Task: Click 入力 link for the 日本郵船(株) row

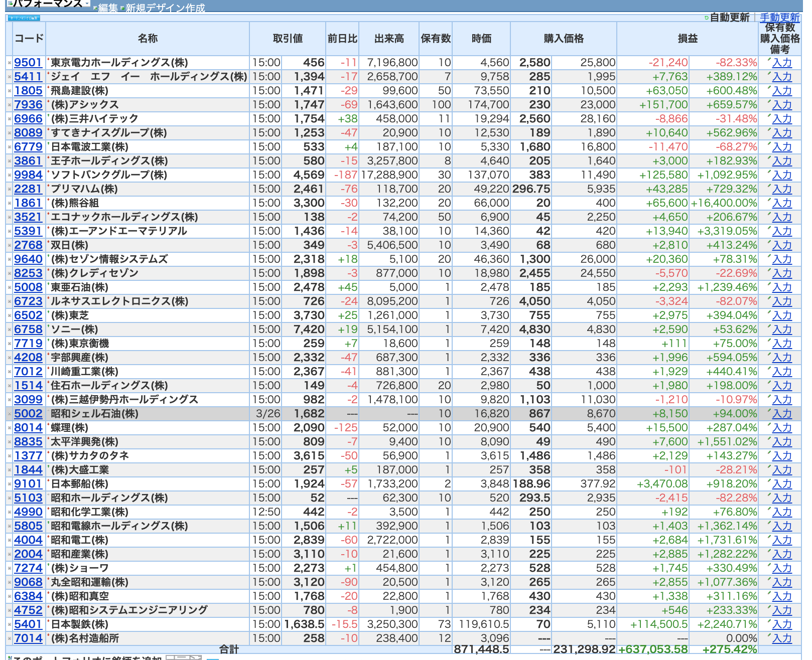Action: [782, 484]
